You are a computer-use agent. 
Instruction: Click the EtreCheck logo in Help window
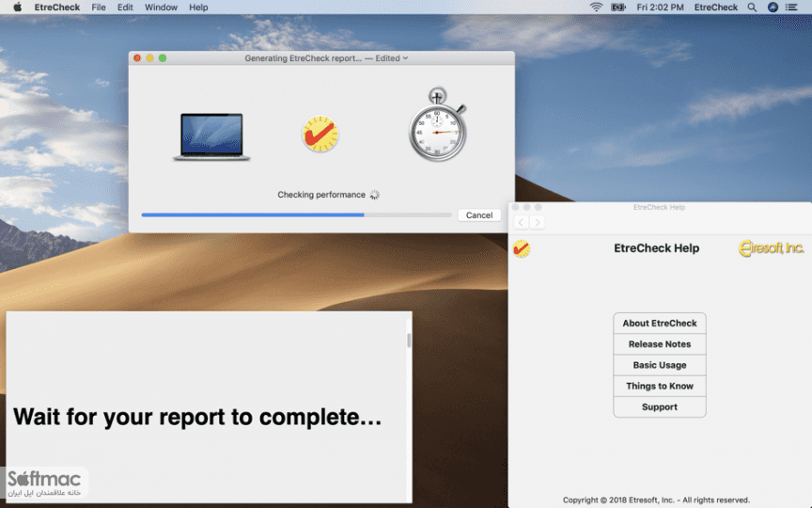click(x=522, y=248)
